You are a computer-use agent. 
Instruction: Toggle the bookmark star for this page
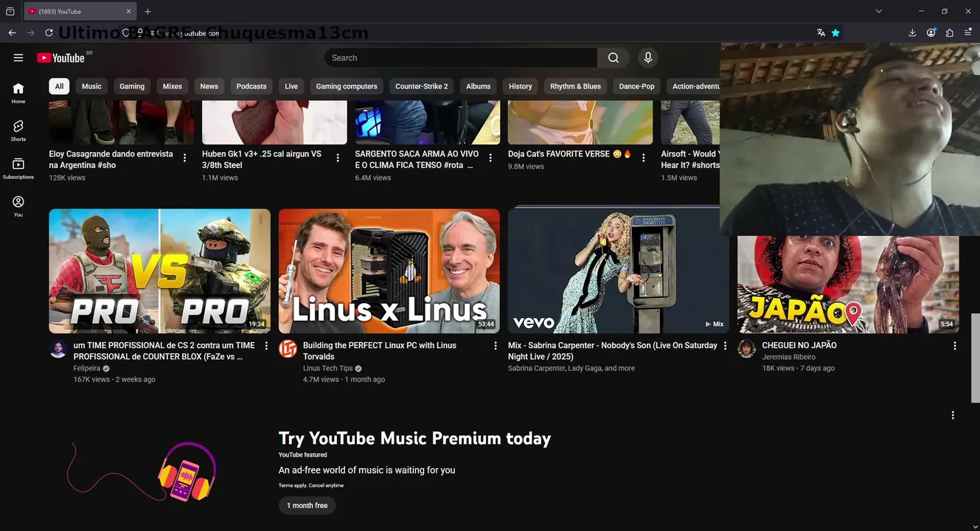(835, 32)
